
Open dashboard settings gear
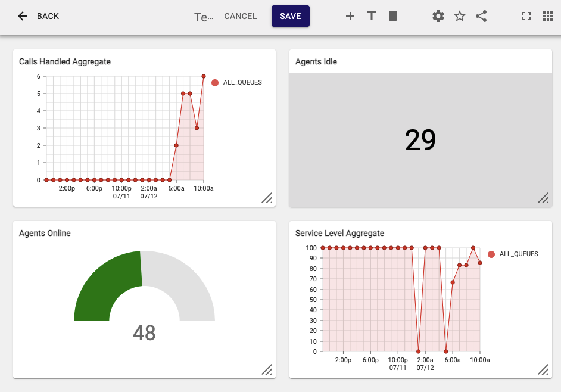click(438, 16)
